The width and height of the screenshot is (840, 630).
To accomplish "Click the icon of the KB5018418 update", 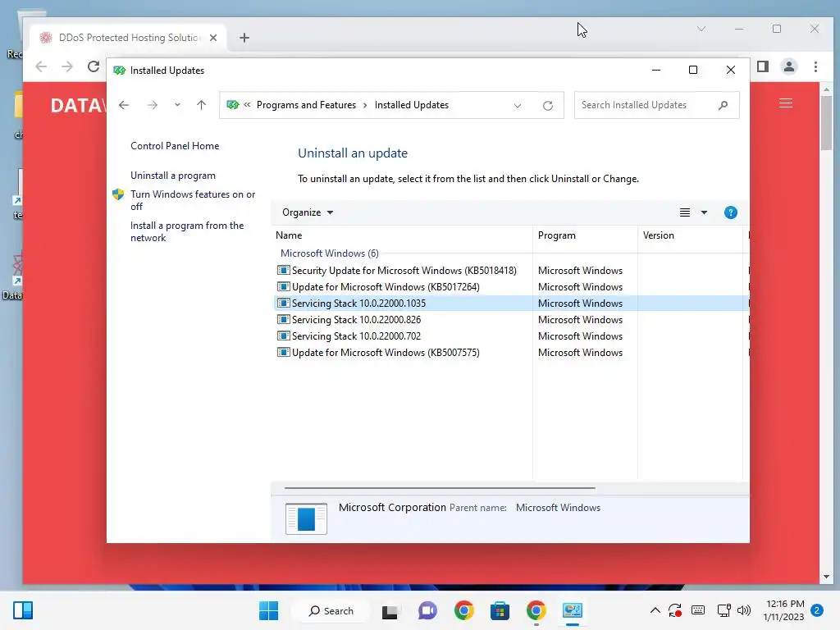I will (x=283, y=271).
